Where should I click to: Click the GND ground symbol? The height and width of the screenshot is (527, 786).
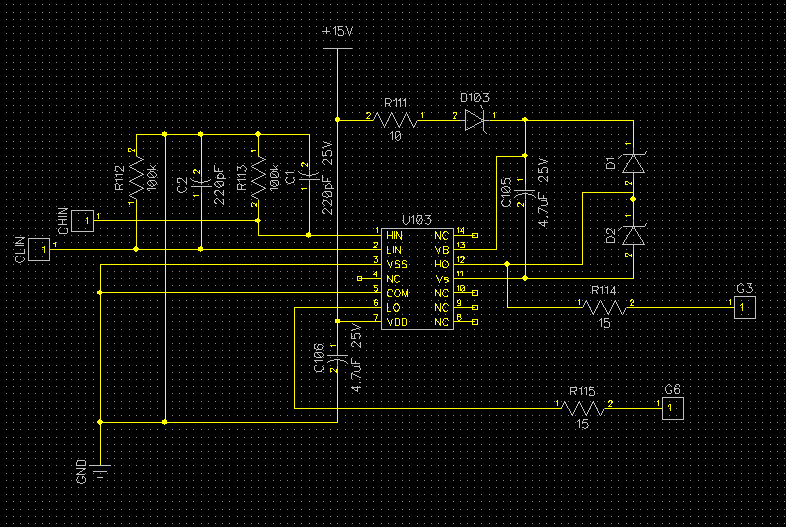pos(100,471)
